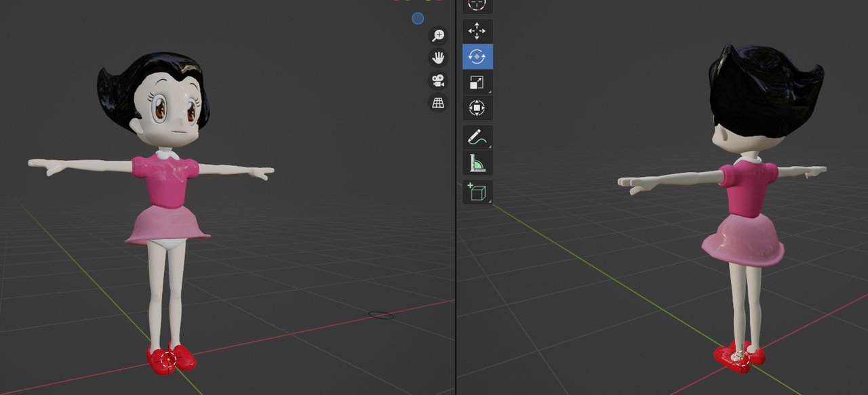Click the zoom magnifier viewport button

pos(438,36)
